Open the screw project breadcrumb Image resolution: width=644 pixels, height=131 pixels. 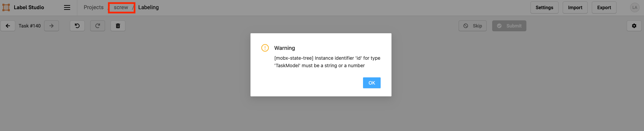pyautogui.click(x=121, y=7)
